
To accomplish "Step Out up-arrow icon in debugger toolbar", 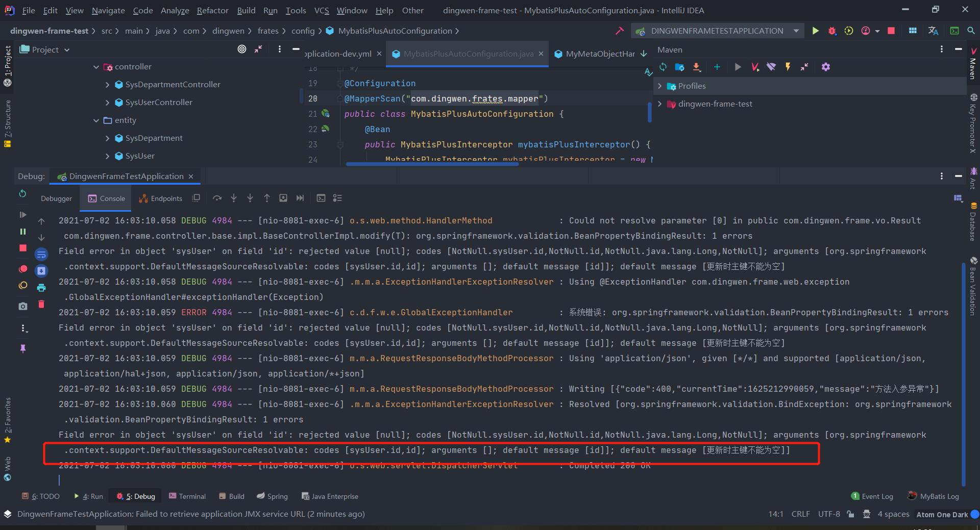I will (x=266, y=198).
